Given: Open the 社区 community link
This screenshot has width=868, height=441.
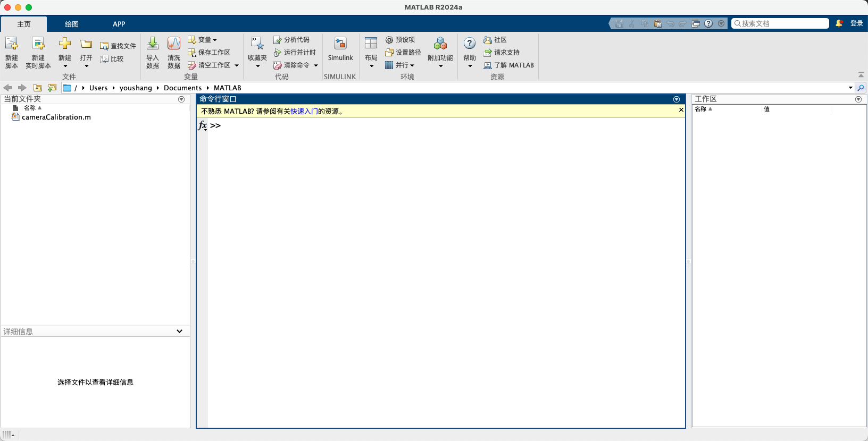Looking at the screenshot, I should (x=495, y=40).
